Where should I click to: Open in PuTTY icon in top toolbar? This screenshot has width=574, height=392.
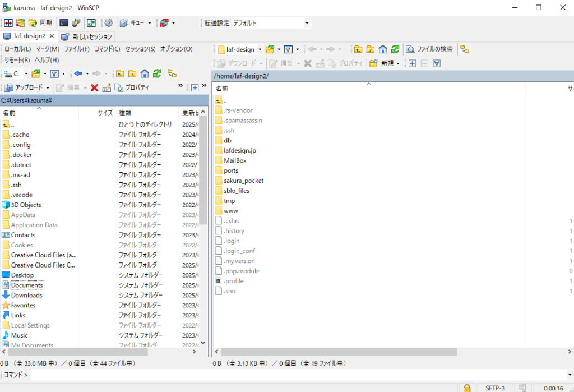pos(76,23)
